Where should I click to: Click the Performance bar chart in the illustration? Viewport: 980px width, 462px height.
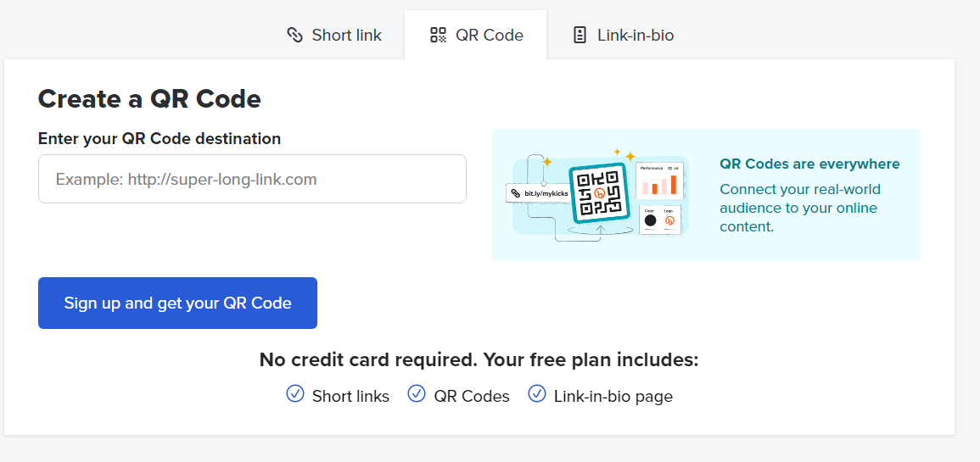coord(658,181)
